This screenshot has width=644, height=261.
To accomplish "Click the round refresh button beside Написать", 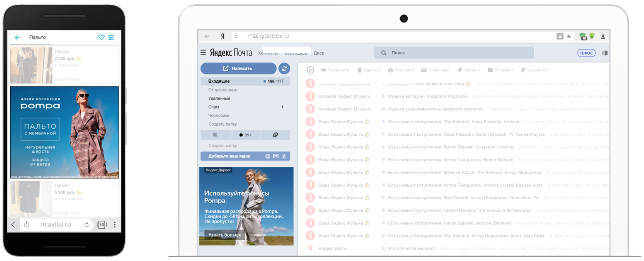I will point(284,69).
